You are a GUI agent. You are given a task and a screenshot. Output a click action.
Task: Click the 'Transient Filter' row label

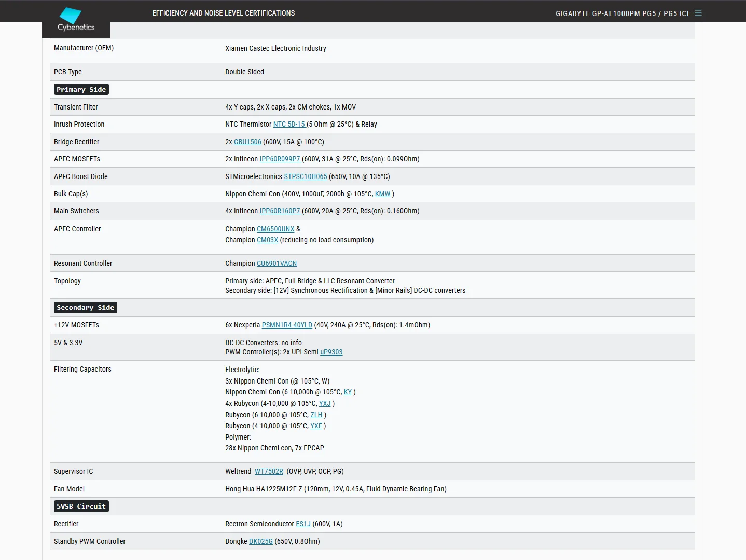(x=76, y=107)
